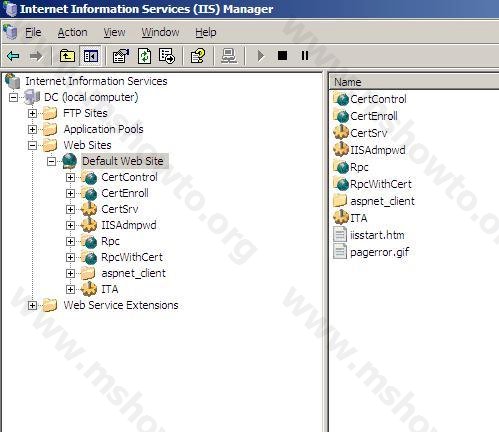Image resolution: width=499 pixels, height=432 pixels.
Task: Collapse the Web Sites node
Action: click(32, 145)
